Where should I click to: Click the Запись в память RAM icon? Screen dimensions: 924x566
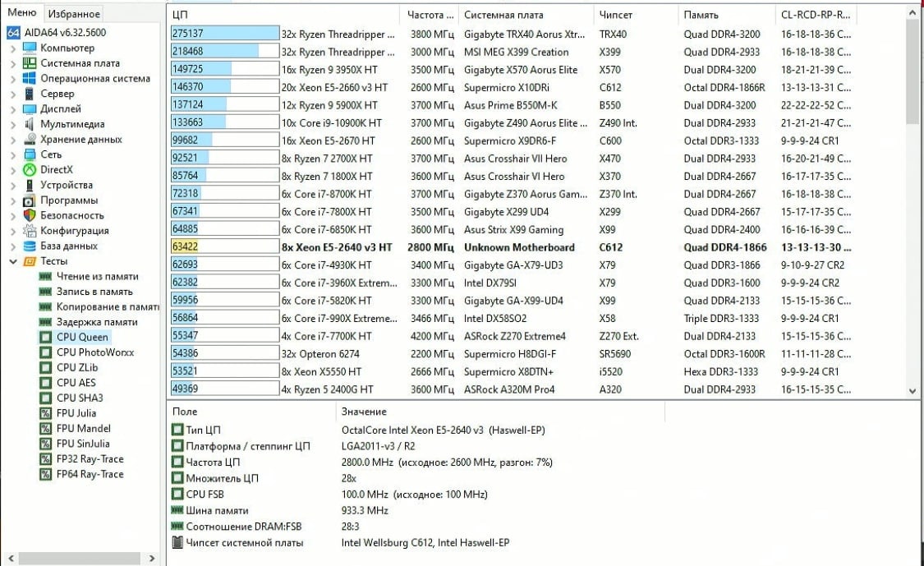click(x=45, y=292)
